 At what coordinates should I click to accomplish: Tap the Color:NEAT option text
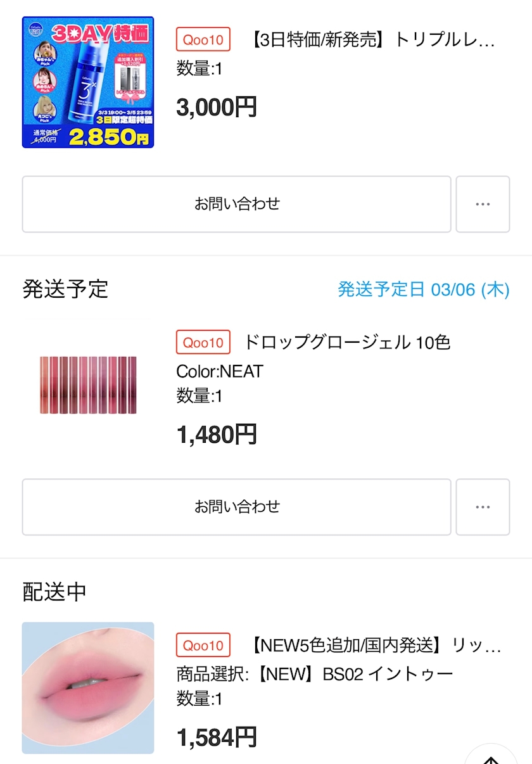(x=220, y=371)
